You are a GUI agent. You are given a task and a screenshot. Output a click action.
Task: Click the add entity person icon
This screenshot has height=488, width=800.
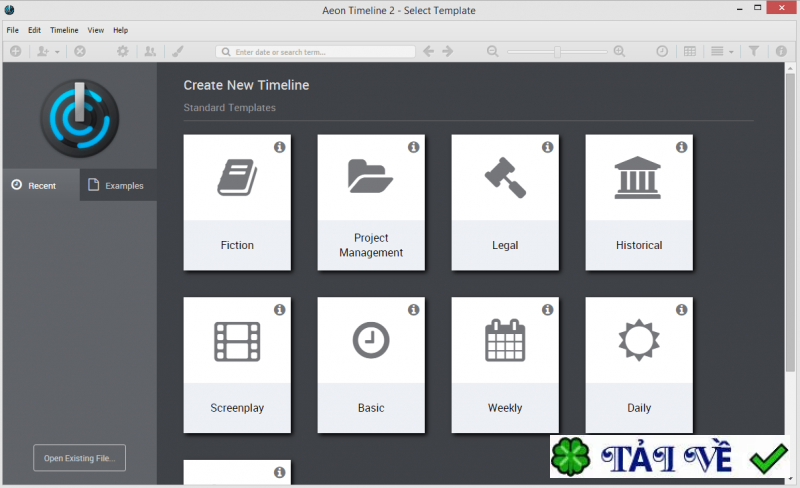coord(43,51)
